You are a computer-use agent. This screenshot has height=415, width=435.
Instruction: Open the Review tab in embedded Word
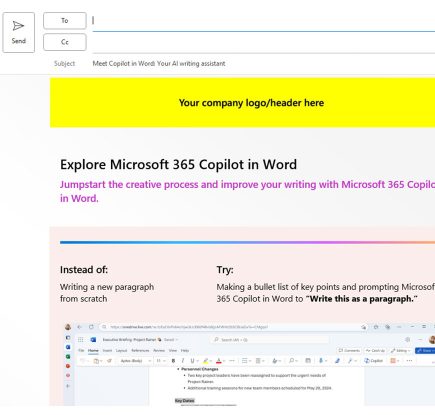(x=159, y=350)
